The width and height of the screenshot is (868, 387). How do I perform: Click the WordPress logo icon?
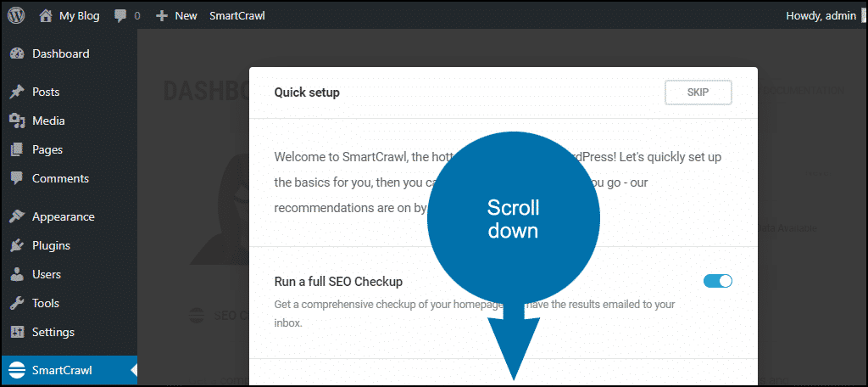point(15,15)
